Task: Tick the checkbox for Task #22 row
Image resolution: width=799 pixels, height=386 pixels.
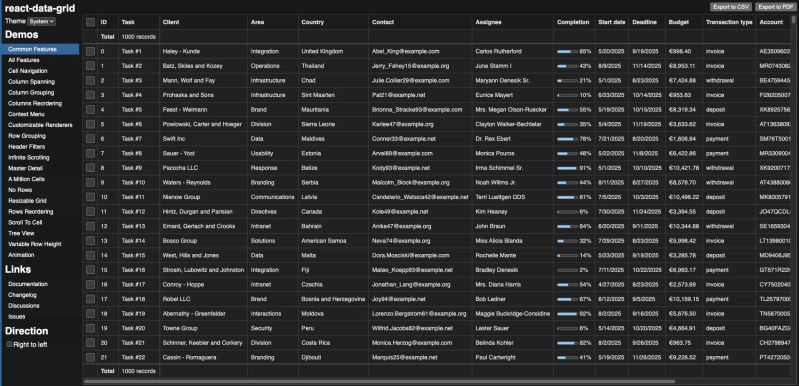Action: coord(90,357)
